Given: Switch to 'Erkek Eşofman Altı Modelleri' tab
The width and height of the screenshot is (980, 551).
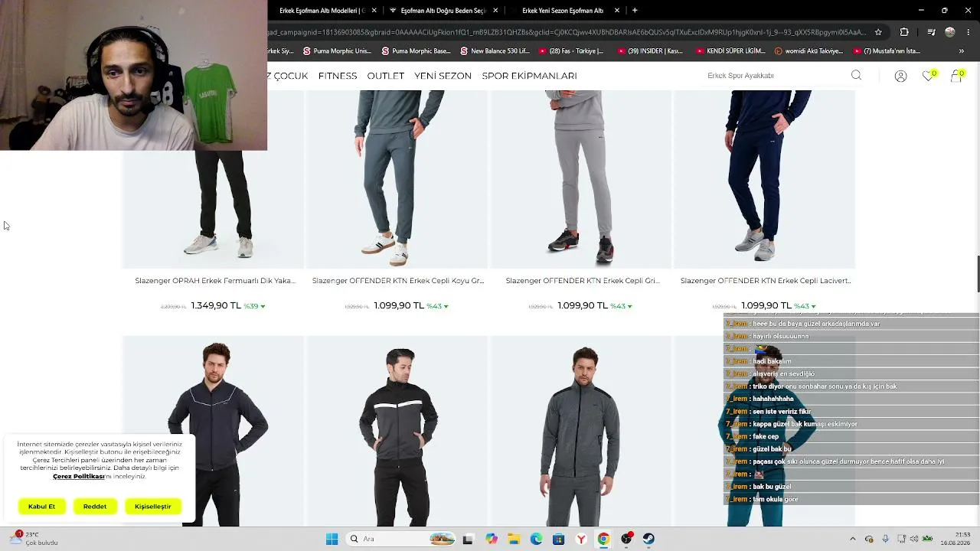Looking at the screenshot, I should tap(322, 11).
